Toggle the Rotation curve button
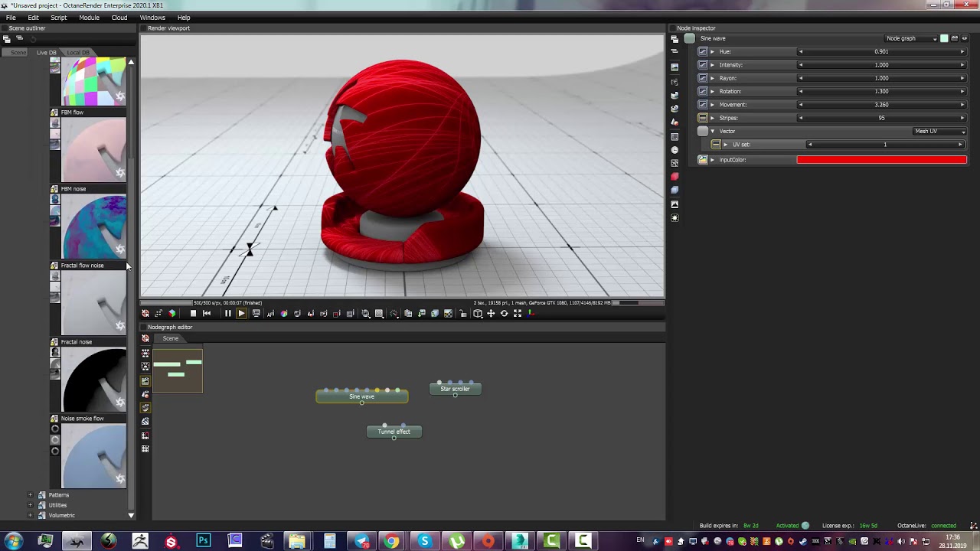This screenshot has height=551, width=980. click(703, 91)
